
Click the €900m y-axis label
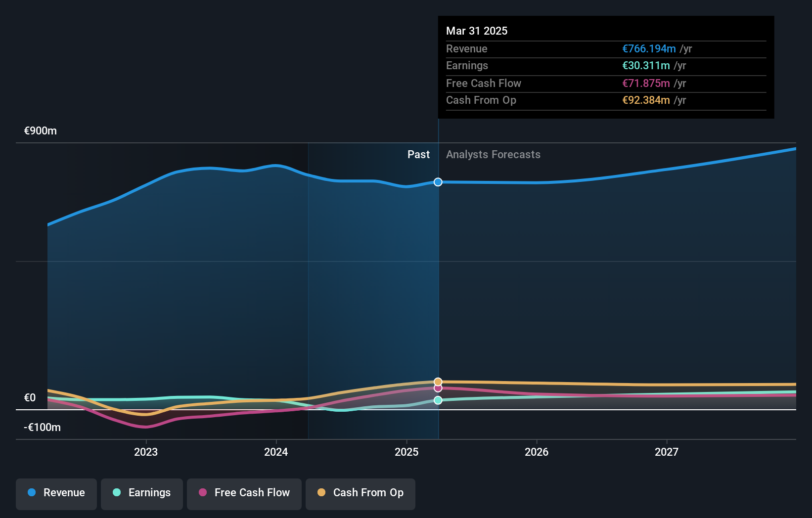(41, 131)
